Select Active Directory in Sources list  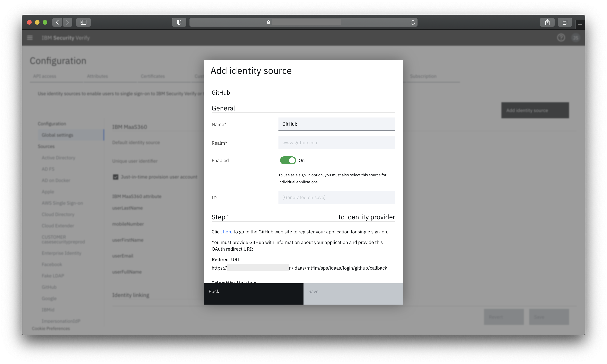point(58,158)
